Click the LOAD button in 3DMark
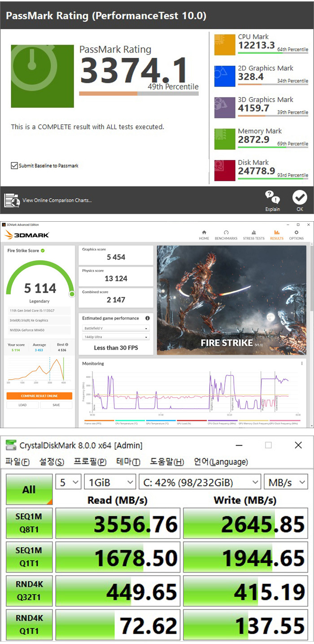Image resolution: width=314 pixels, height=644 pixels. point(22,405)
